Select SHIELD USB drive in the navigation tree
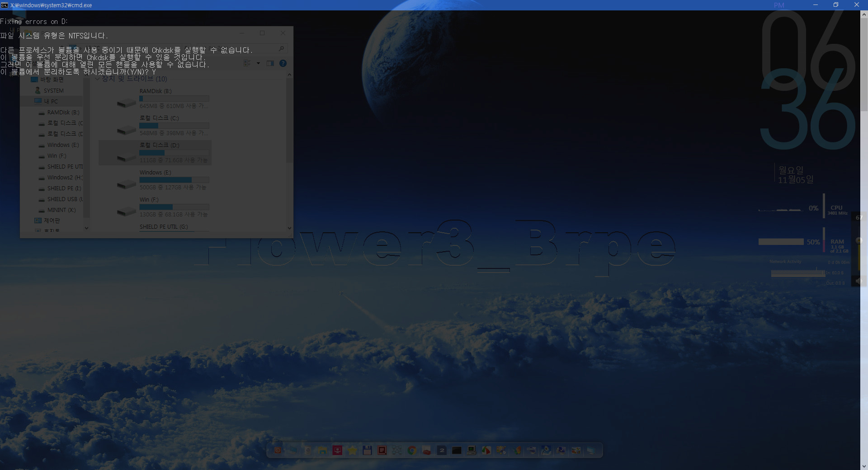The image size is (868, 470). pos(61,199)
